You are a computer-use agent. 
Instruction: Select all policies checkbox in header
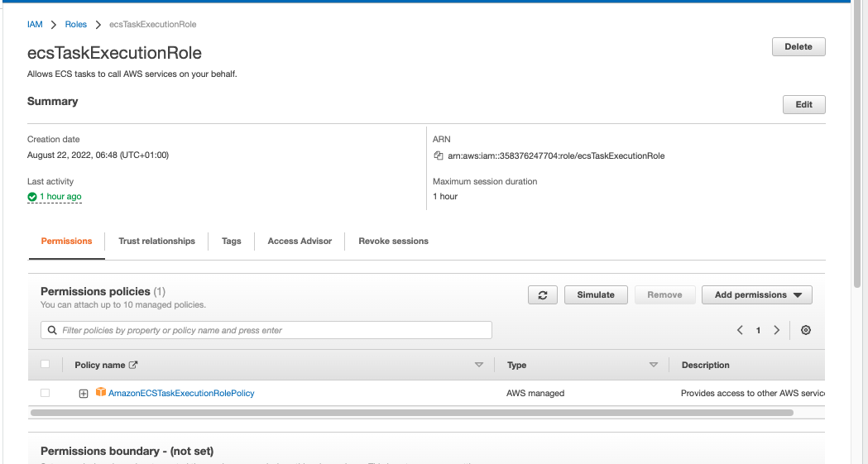click(46, 364)
